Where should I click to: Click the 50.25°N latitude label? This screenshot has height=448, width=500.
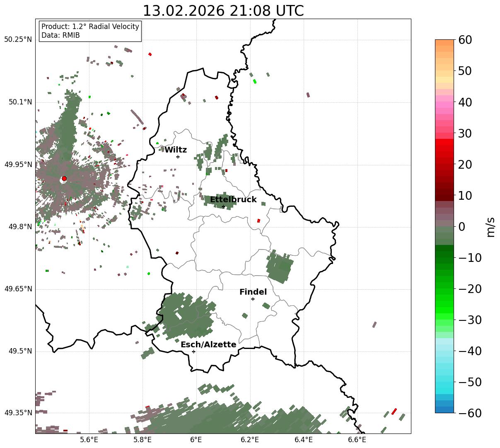click(x=18, y=40)
